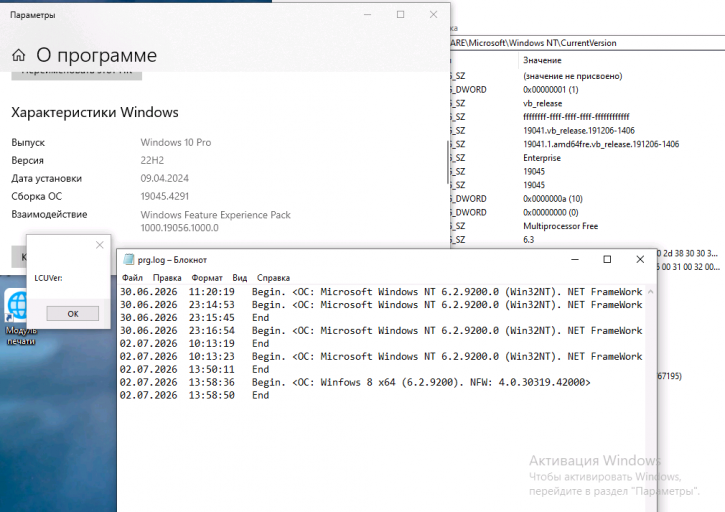
Task: Open the Правка menu in Notepad
Action: [x=167, y=278]
